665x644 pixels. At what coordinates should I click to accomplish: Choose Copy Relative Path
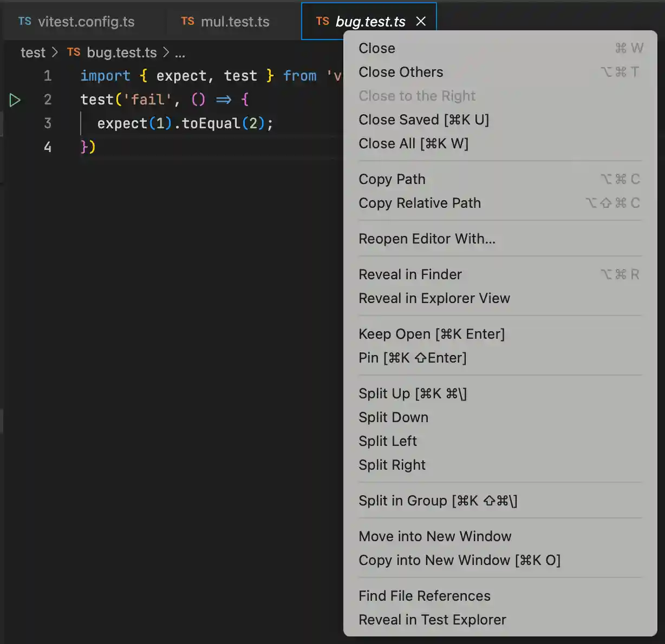420,203
